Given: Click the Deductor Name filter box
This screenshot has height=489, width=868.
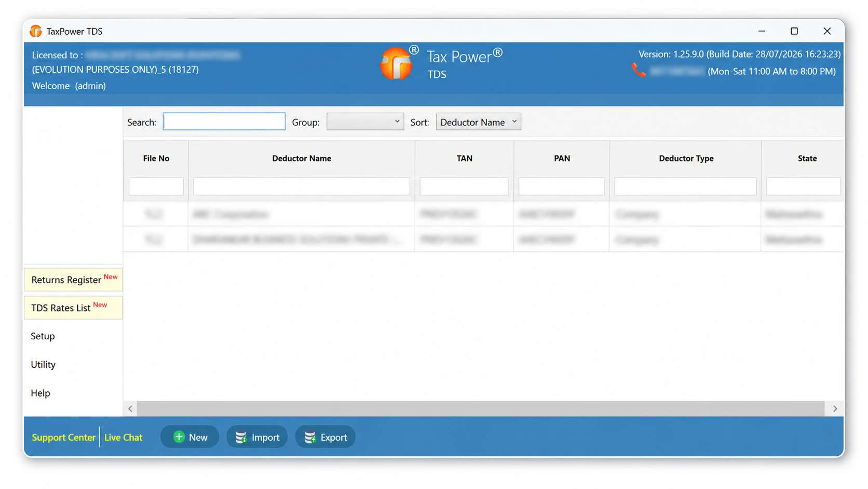Looking at the screenshot, I should click(302, 187).
